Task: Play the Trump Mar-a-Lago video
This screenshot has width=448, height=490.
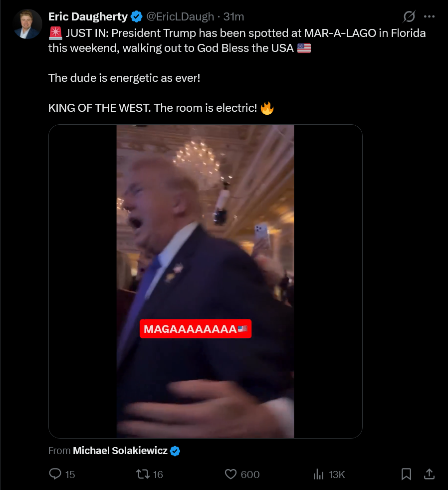Action: (205, 281)
